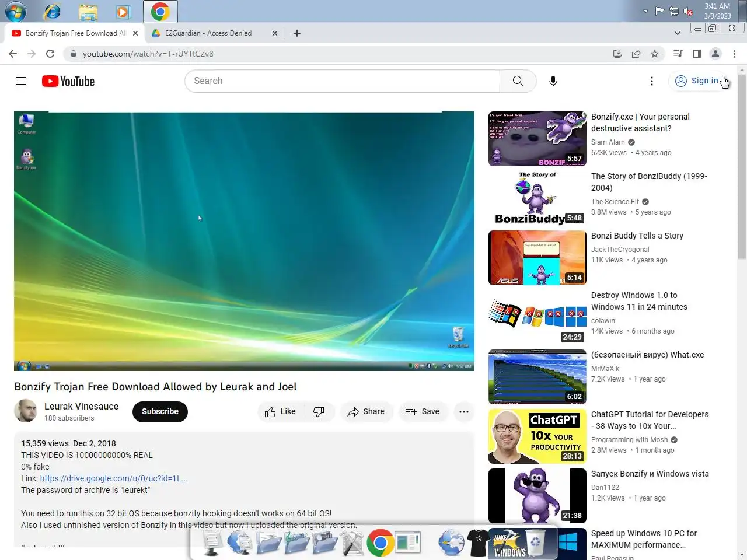Bookmark this tab with the star
Image resolution: width=747 pixels, height=560 pixels.
[x=655, y=54]
